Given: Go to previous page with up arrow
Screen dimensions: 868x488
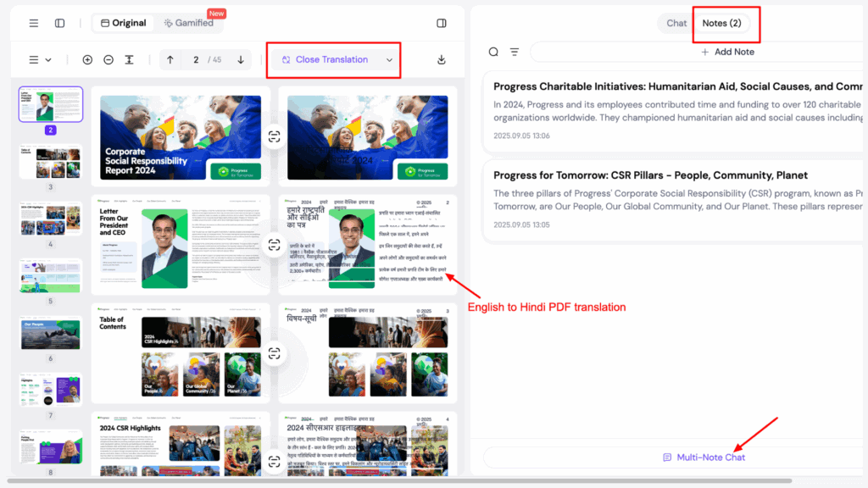Looking at the screenshot, I should (170, 59).
